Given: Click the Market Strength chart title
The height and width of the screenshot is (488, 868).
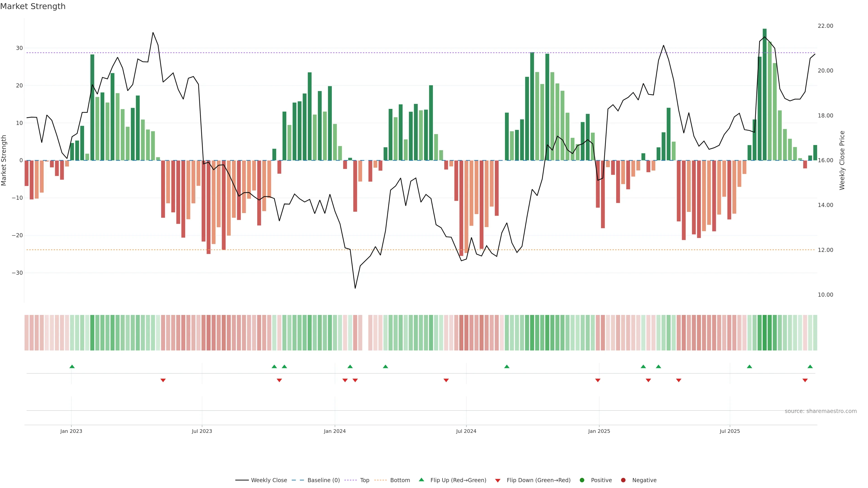Looking at the screenshot, I should tap(33, 6).
